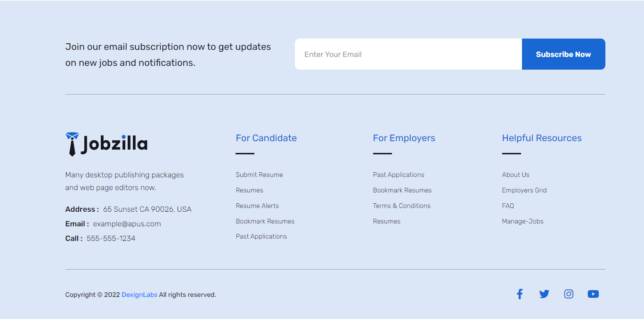Open the Twitter social icon

[x=544, y=294]
